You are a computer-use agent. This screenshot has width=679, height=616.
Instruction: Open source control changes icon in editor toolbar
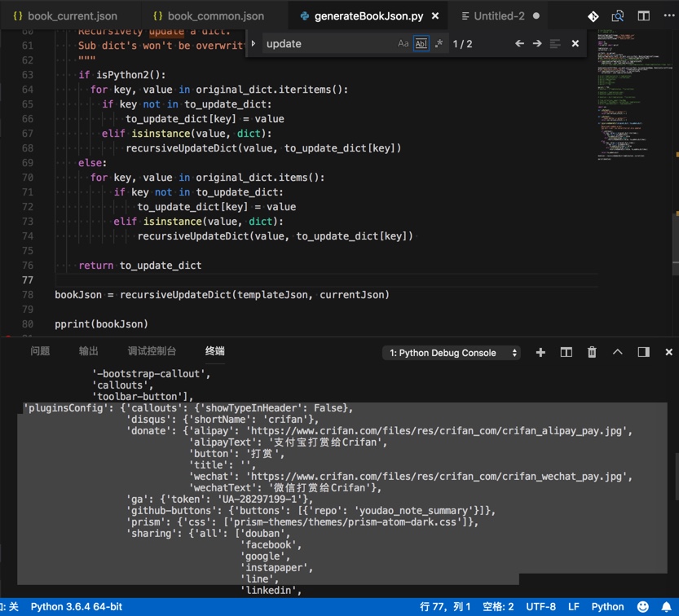click(593, 15)
